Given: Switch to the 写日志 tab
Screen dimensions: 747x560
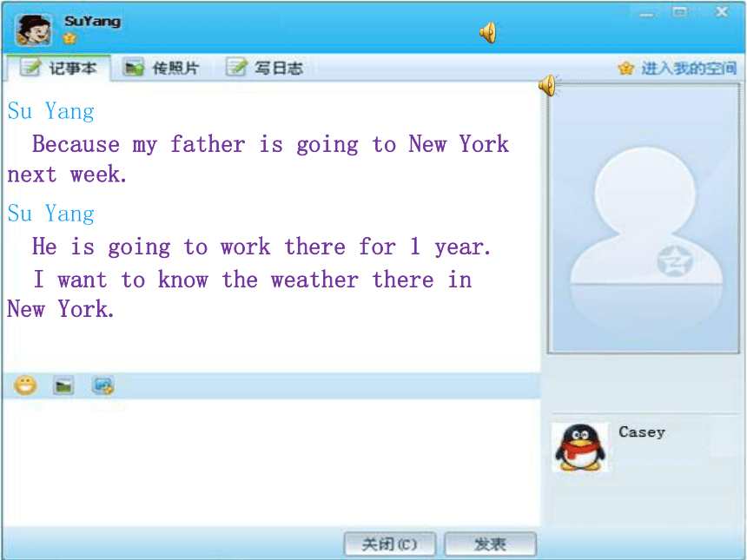Looking at the screenshot, I should pyautogui.click(x=264, y=68).
